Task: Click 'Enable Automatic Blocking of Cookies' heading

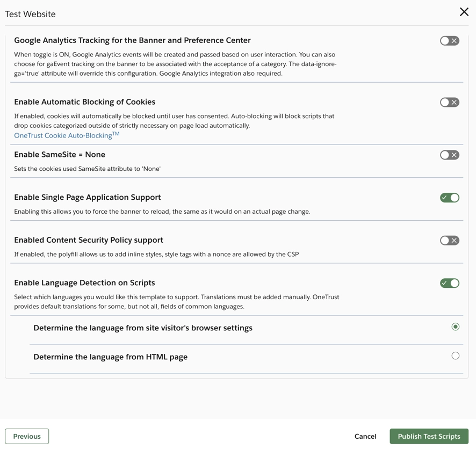Action: coord(85,102)
